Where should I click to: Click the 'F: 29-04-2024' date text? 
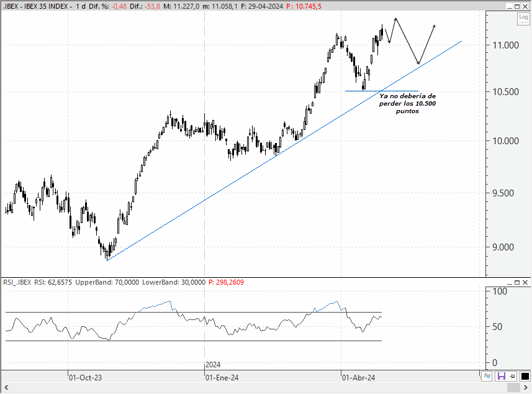coord(262,6)
